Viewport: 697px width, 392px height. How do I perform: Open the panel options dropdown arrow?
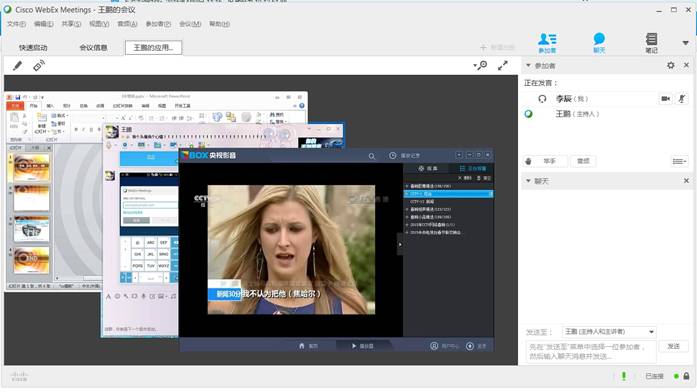pyautogui.click(x=685, y=43)
